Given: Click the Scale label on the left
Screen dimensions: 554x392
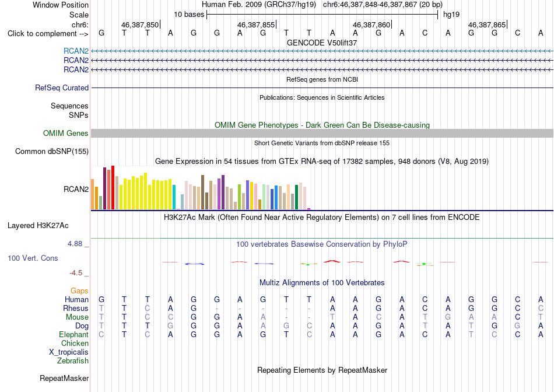Looking at the screenshot, I should point(79,15).
